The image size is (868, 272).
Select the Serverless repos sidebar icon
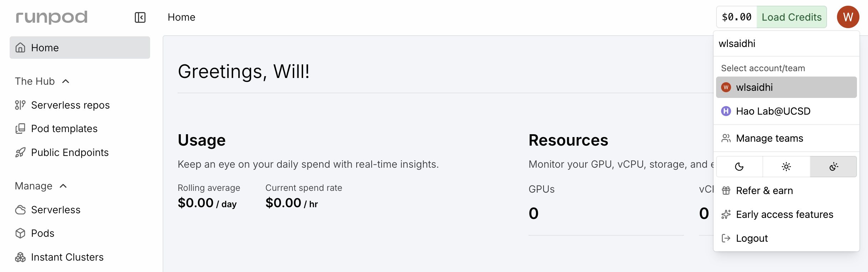[x=20, y=105]
